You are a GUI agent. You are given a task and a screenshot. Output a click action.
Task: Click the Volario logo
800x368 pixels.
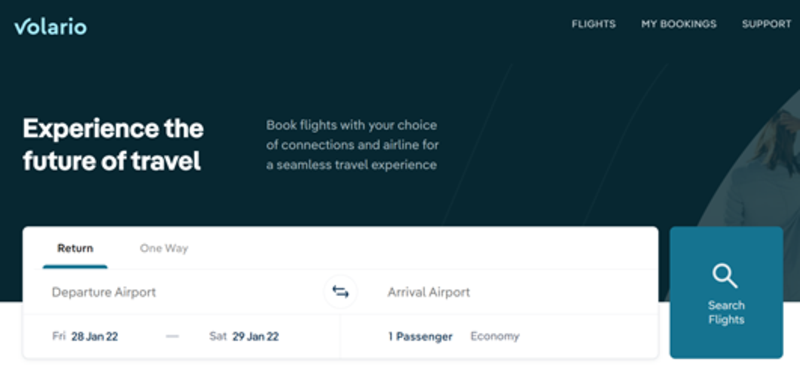(51, 26)
